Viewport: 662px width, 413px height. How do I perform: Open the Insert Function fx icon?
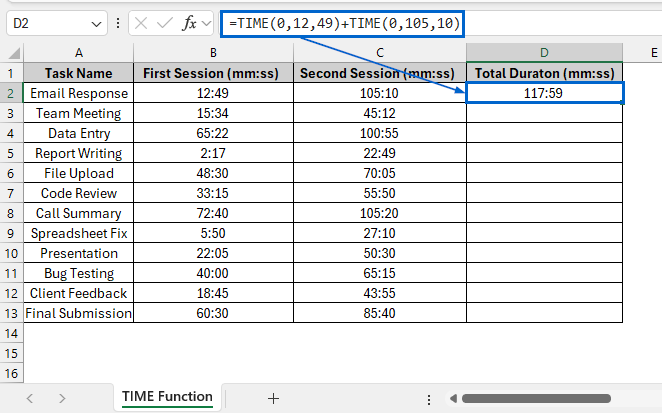[x=189, y=23]
